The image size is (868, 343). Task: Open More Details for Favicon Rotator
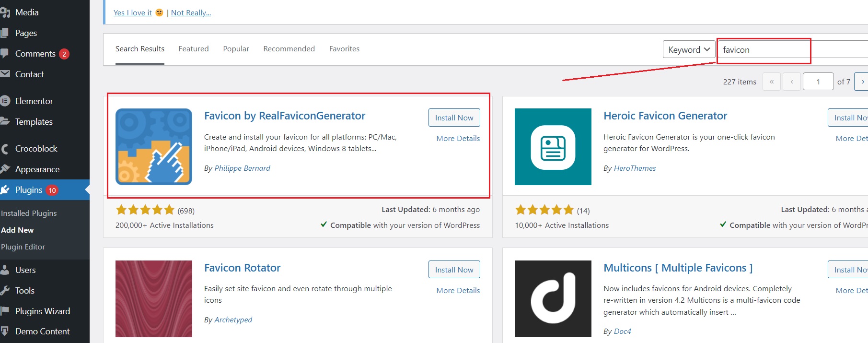458,290
